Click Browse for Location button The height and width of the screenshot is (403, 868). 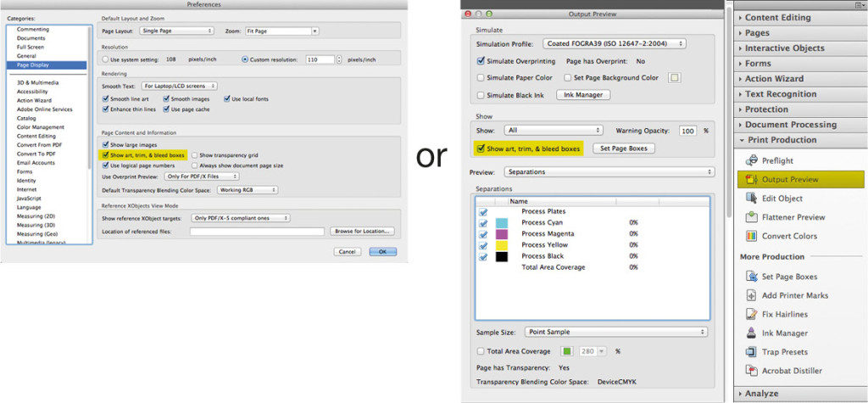[362, 231]
